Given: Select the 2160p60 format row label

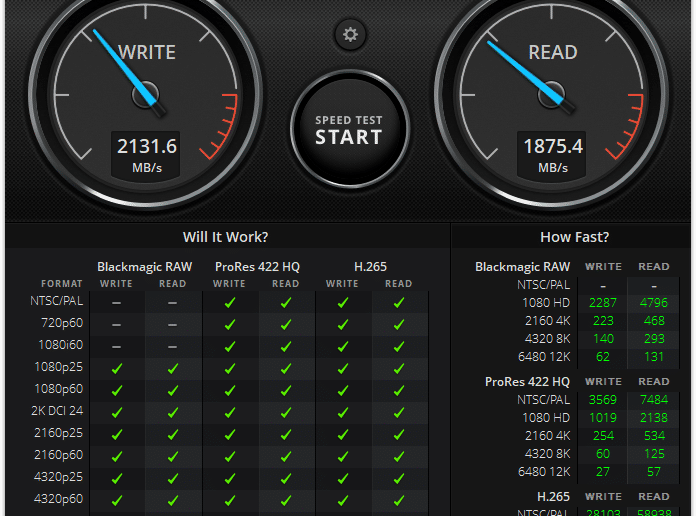Looking at the screenshot, I should (59, 455).
